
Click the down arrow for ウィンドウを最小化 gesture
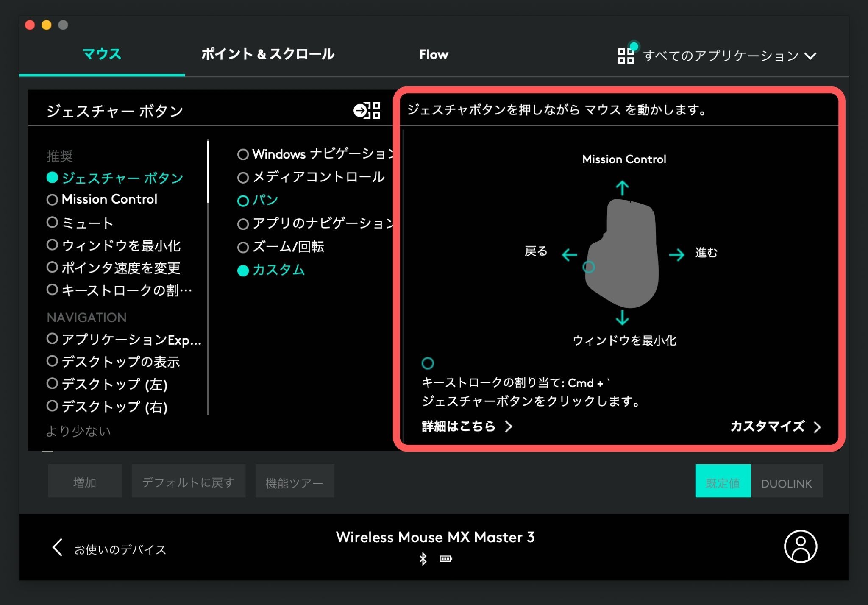(622, 318)
